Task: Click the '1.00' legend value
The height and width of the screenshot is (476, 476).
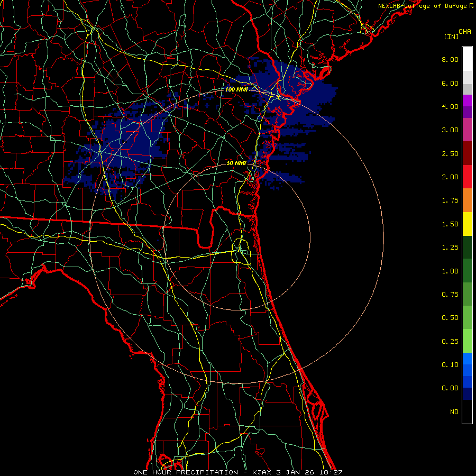Action: click(450, 271)
